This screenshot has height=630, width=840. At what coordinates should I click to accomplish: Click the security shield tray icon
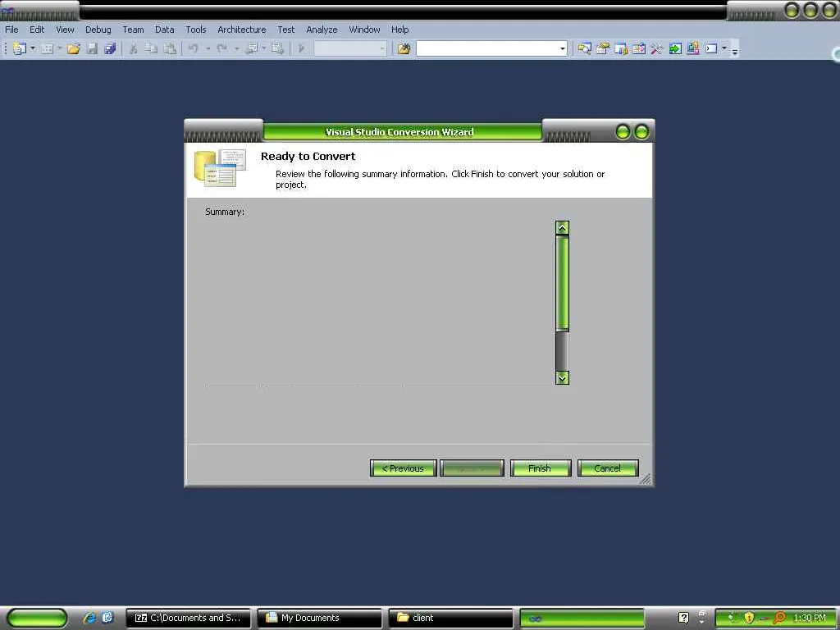749,618
